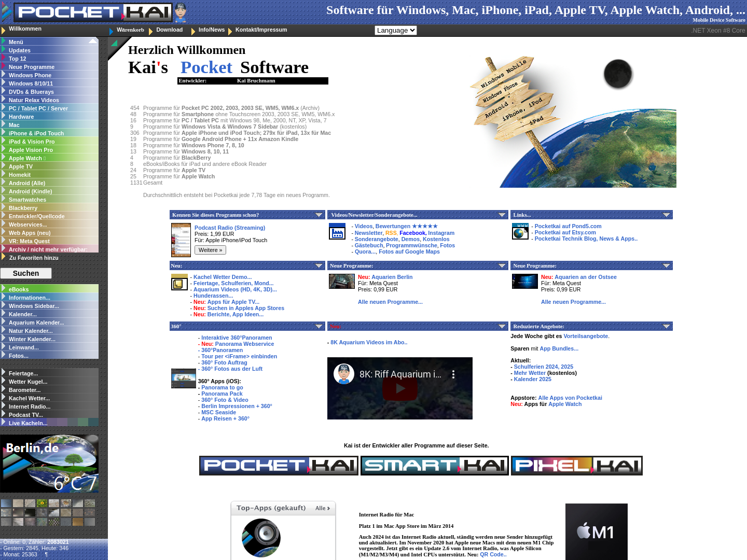The width and height of the screenshot is (747, 560).
Task: Open Vorteilsangebote link
Action: 586,336
